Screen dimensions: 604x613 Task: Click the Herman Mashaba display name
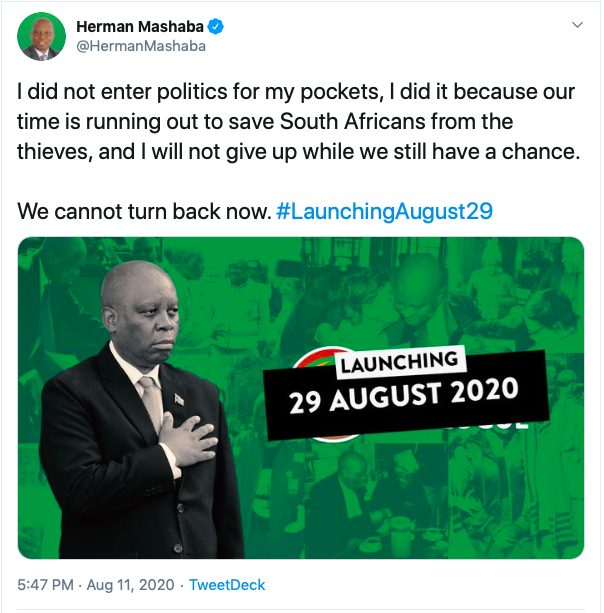(140, 27)
